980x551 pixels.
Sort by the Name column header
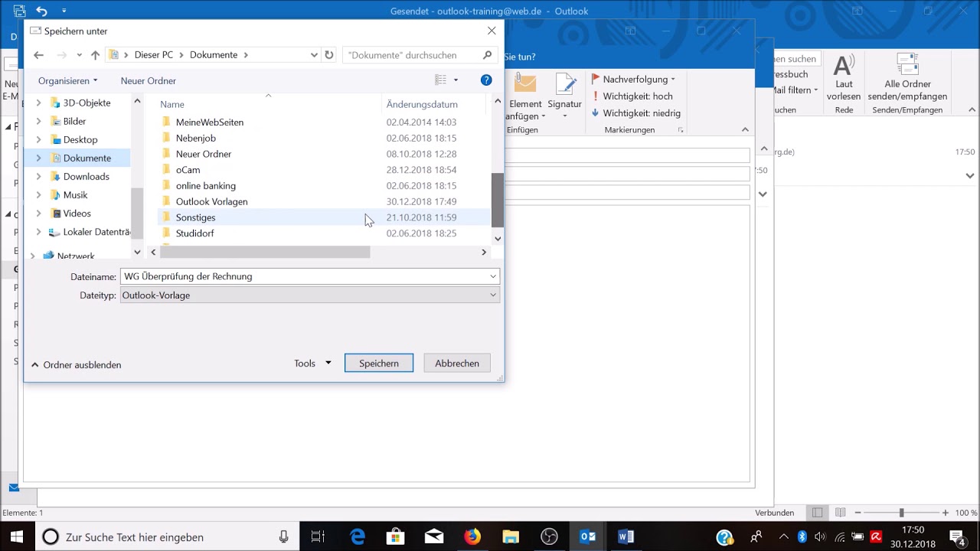point(172,104)
